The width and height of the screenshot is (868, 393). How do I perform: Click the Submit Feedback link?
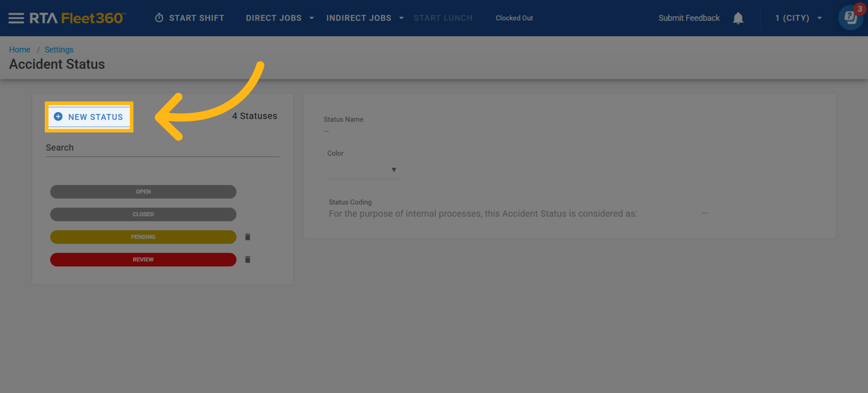tap(689, 18)
